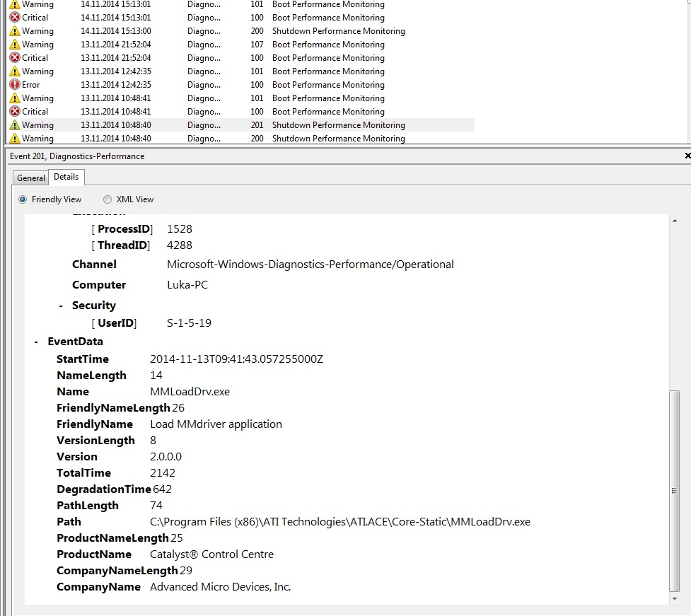Viewport: 691px width, 616px height.
Task: Click the Warning icon of event 200 at 10:48:40
Action: pyautogui.click(x=15, y=139)
